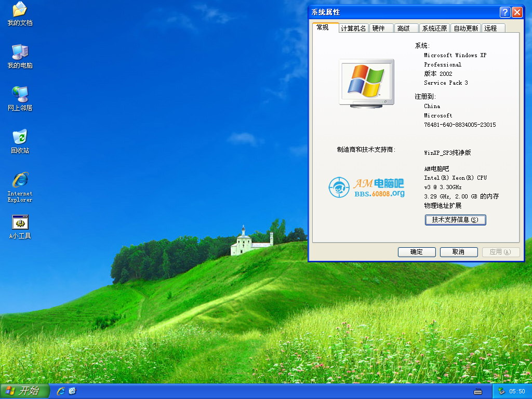Click the keyboard icon in taskbar
532x399 pixels.
pyautogui.click(x=478, y=392)
